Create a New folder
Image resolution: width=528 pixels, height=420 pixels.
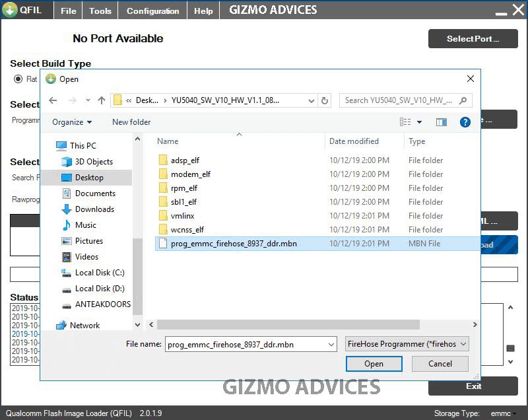pyautogui.click(x=131, y=122)
